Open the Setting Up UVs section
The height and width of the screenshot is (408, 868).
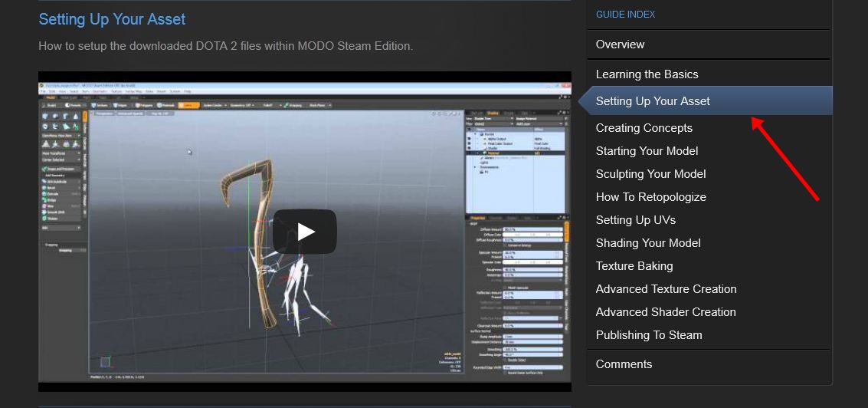pos(636,220)
